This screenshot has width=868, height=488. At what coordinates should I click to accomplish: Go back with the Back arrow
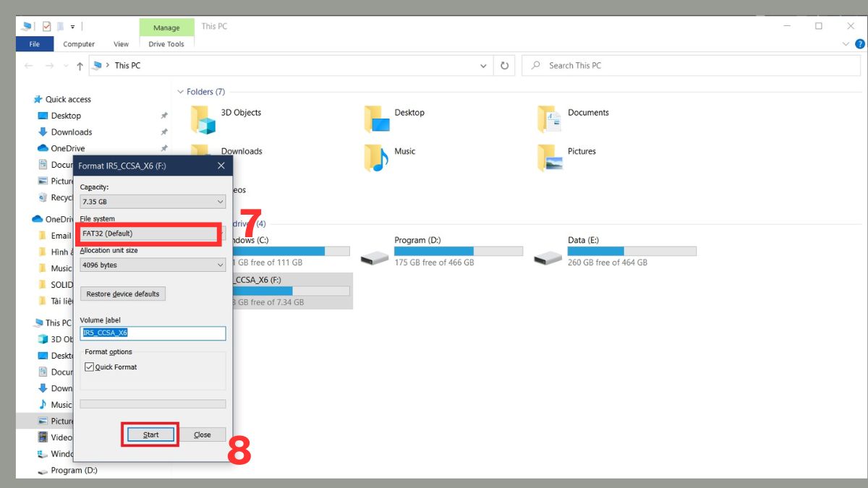click(x=29, y=65)
